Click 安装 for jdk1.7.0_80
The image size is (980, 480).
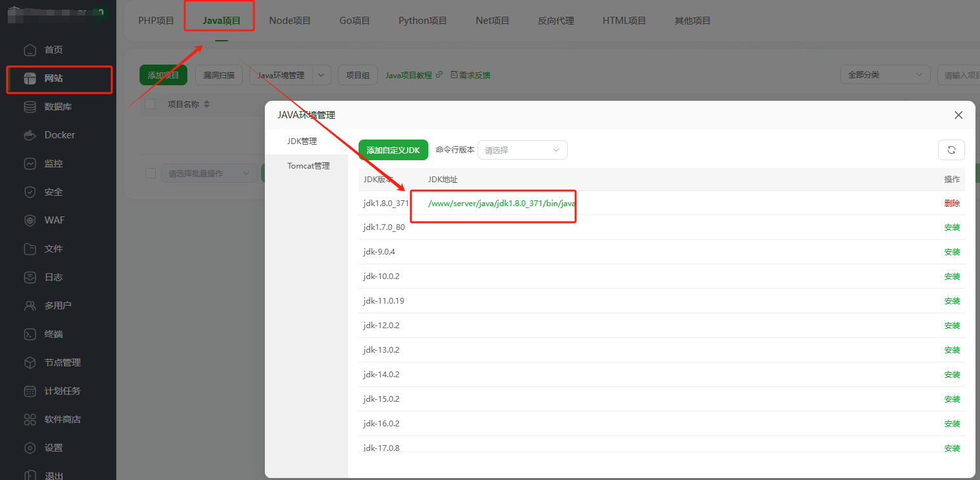(x=952, y=227)
